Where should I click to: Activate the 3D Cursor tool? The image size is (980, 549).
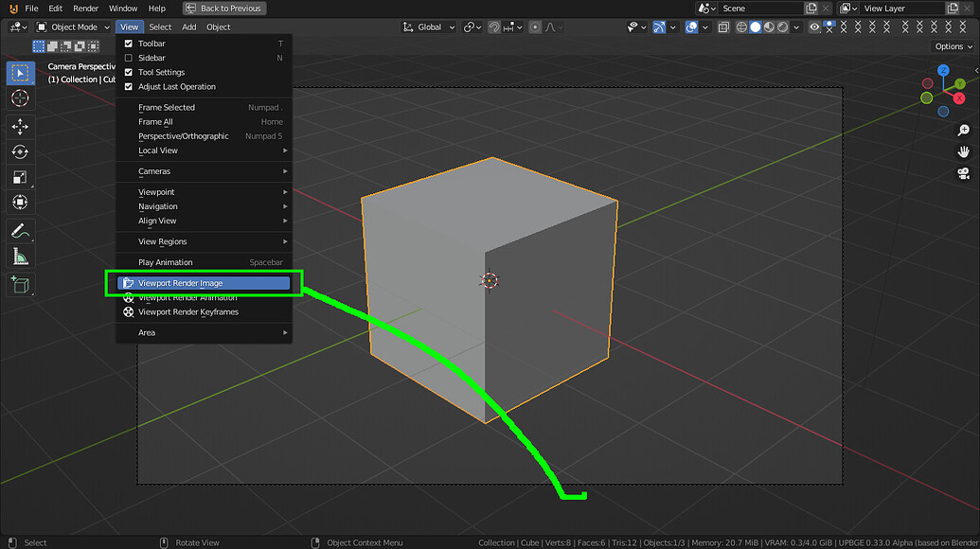pyautogui.click(x=20, y=98)
